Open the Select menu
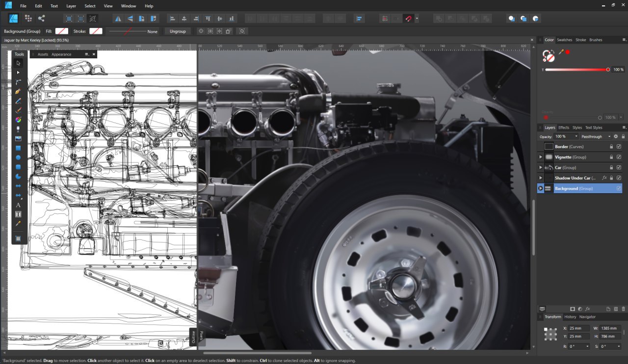The height and width of the screenshot is (364, 628). tap(90, 6)
